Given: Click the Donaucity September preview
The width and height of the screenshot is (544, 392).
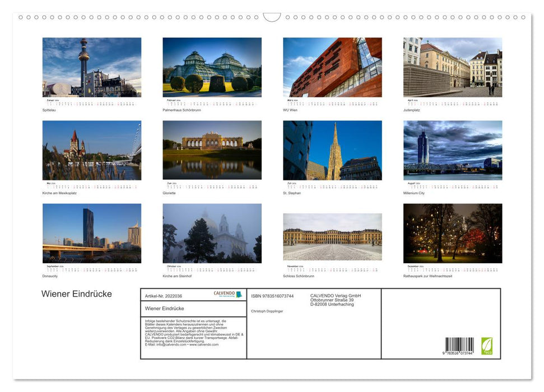Looking at the screenshot, I should point(91,233).
